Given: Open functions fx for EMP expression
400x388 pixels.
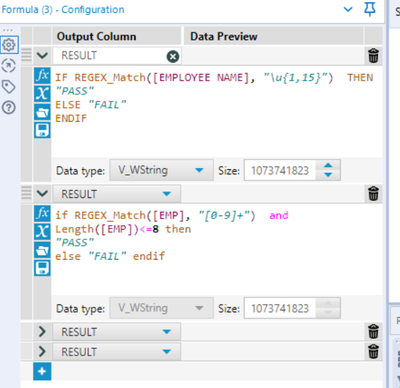Looking at the screenshot, I should (42, 213).
